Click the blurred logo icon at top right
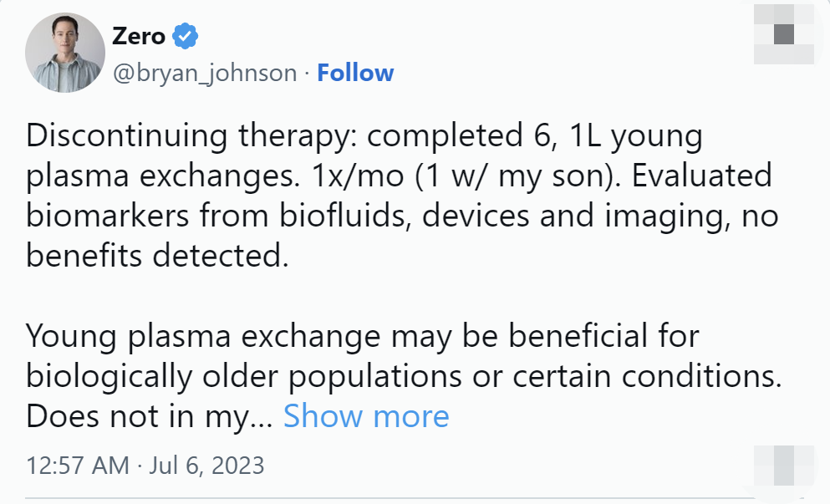Viewport: 830px width, 504px height. pos(784,34)
